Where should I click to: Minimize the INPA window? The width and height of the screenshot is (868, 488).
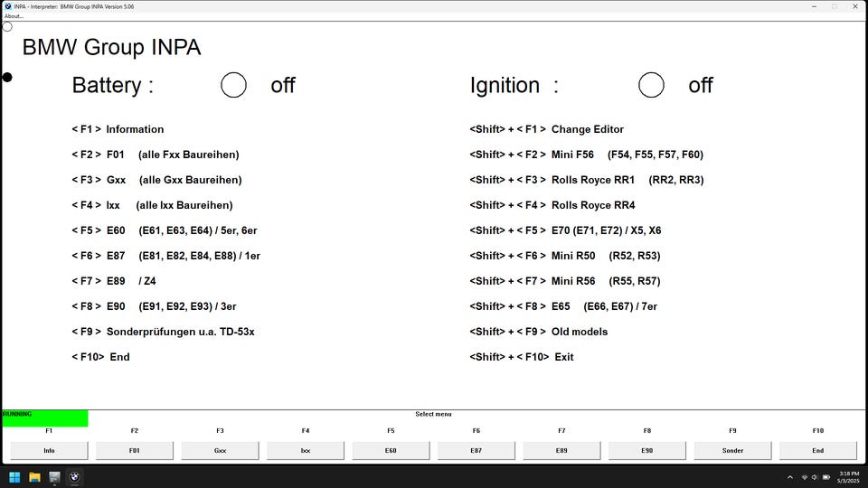tap(814, 6)
